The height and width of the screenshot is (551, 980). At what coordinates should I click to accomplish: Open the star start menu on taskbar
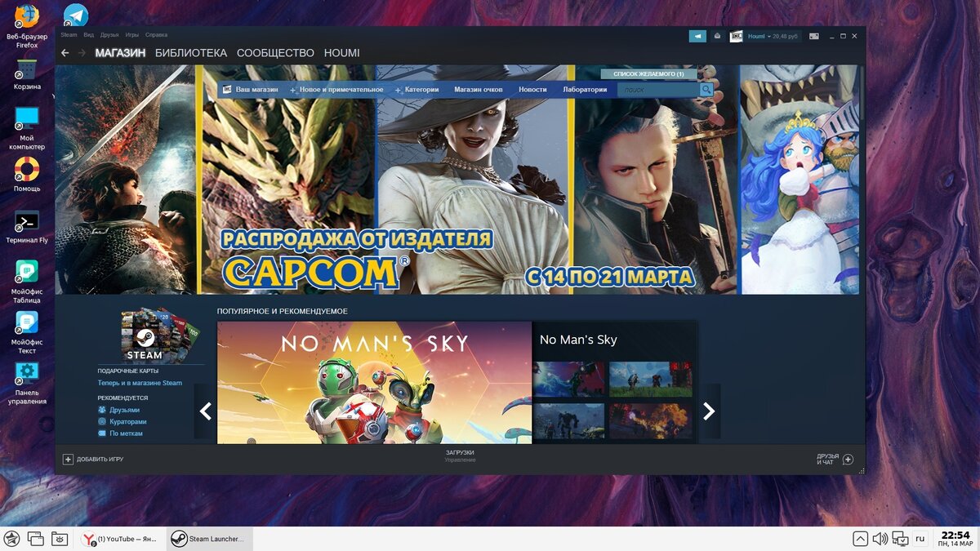[x=12, y=539]
